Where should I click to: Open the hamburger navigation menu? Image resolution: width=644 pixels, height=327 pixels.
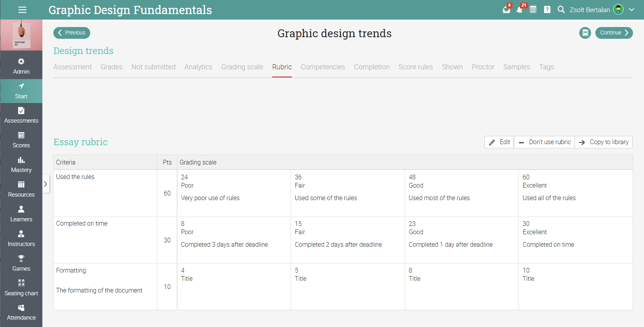[22, 10]
